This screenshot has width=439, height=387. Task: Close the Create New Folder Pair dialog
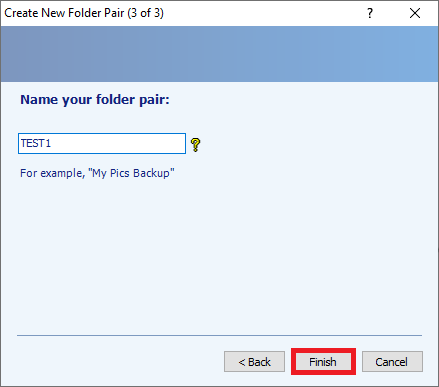pos(415,13)
